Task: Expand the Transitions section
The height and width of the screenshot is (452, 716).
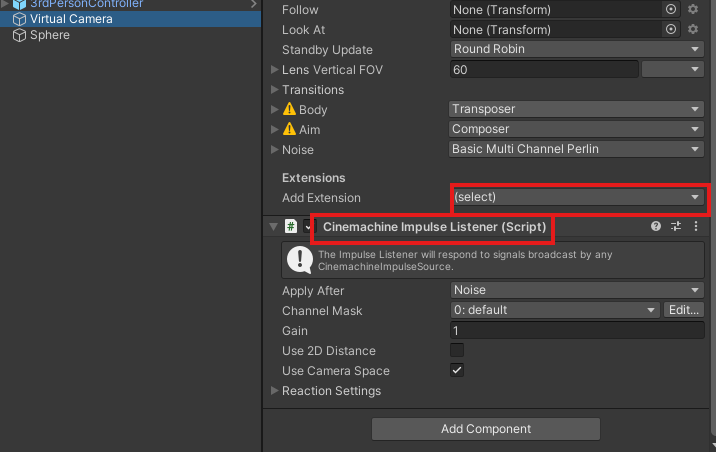Action: [x=274, y=89]
